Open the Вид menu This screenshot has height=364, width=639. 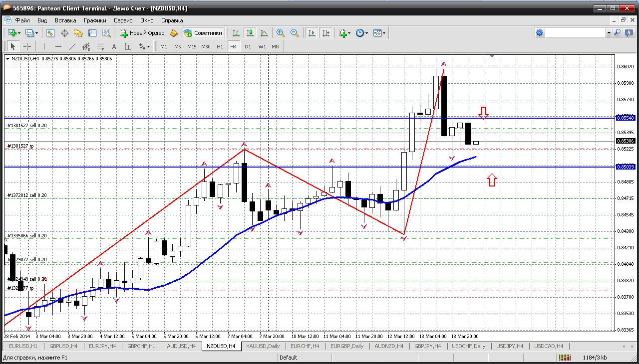[42, 20]
